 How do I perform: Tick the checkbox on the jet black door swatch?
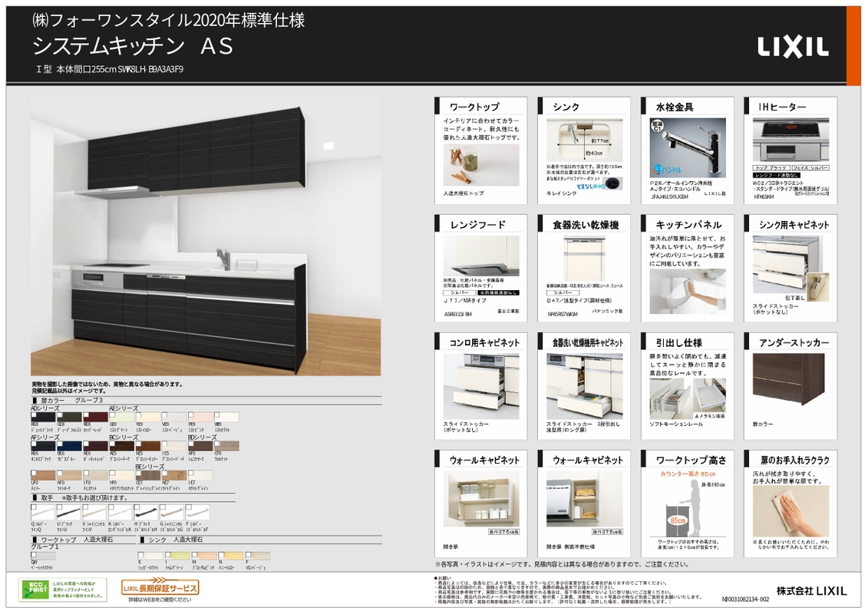(34, 414)
